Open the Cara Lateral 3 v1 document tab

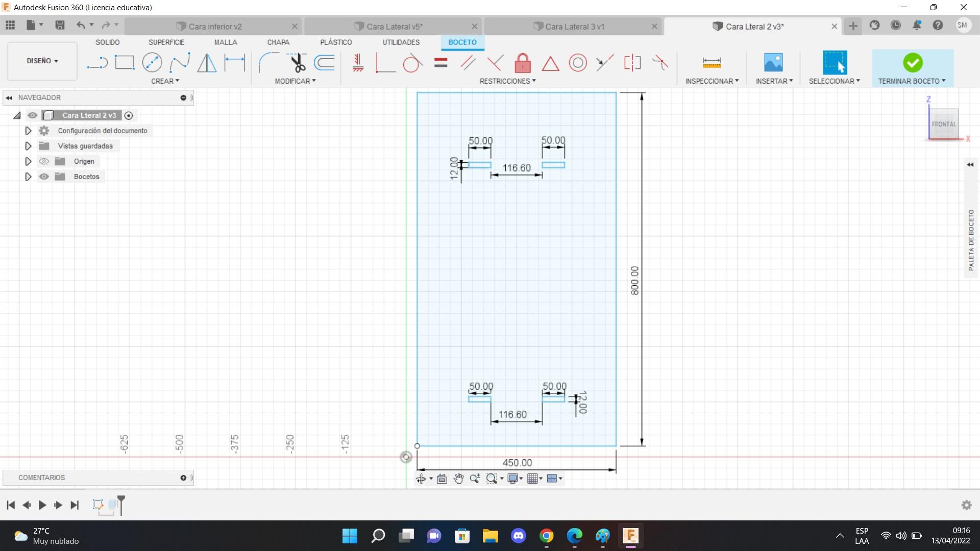(x=574, y=27)
